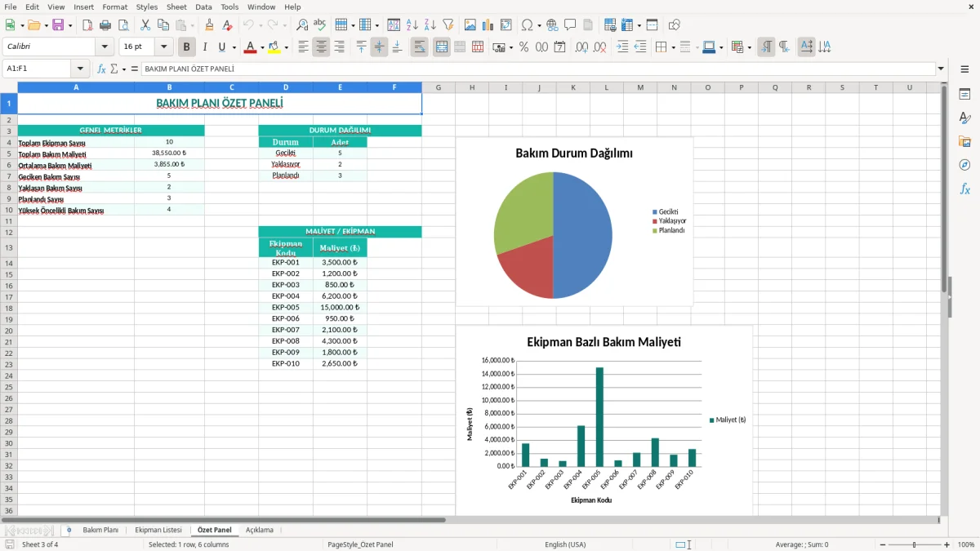Click the Copy icon
Image resolution: width=980 pixels, height=551 pixels.
click(x=163, y=25)
